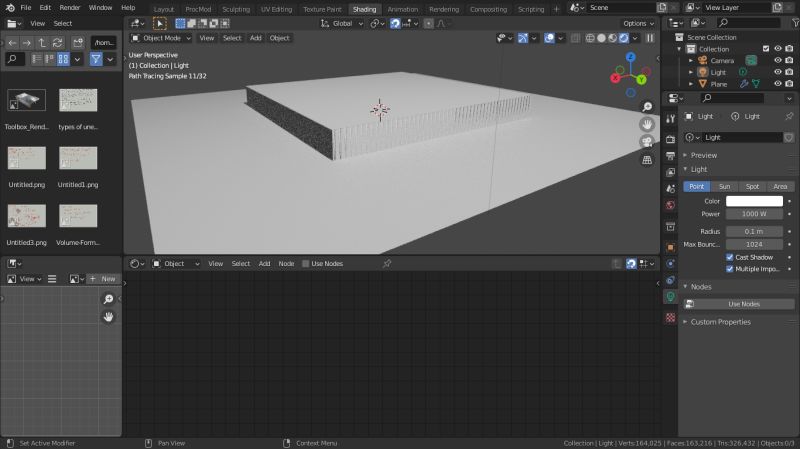The height and width of the screenshot is (449, 800).
Task: Pause viewport render preview
Action: pos(650,38)
